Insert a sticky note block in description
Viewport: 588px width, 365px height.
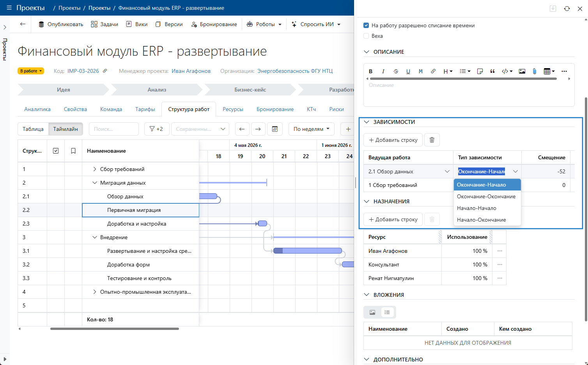coord(480,71)
